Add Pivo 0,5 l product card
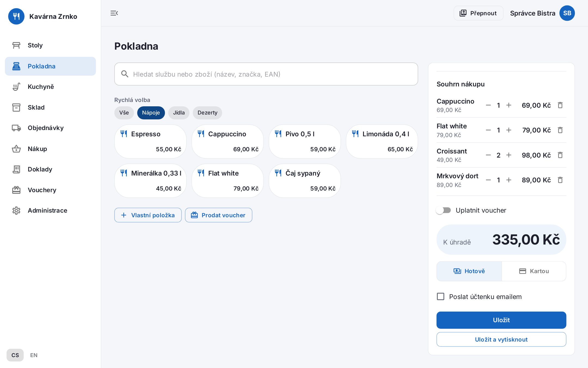 tap(305, 141)
